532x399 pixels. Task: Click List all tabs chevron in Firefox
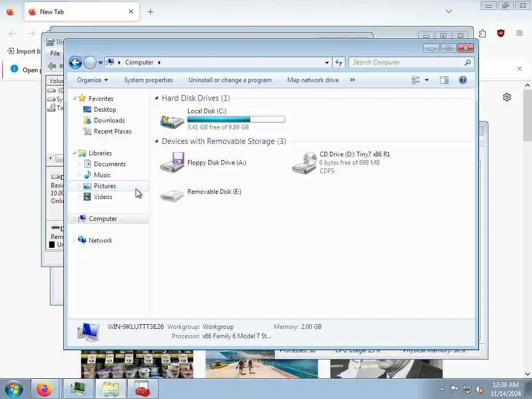[448, 11]
